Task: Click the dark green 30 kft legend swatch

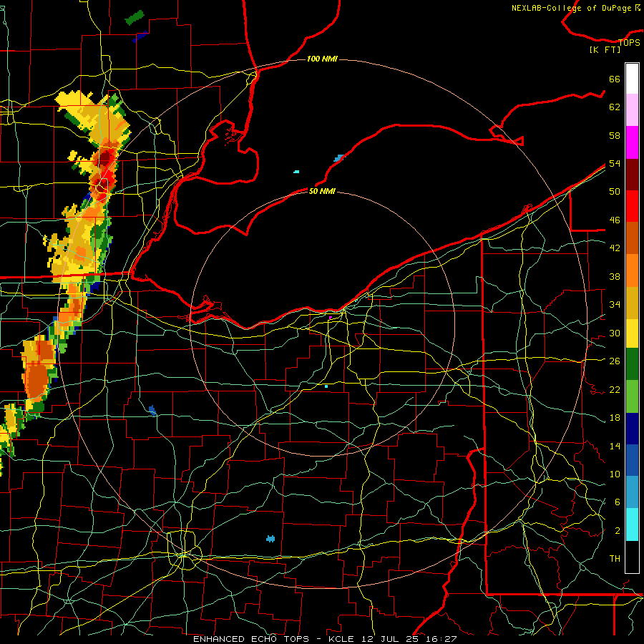Action: pos(632,364)
